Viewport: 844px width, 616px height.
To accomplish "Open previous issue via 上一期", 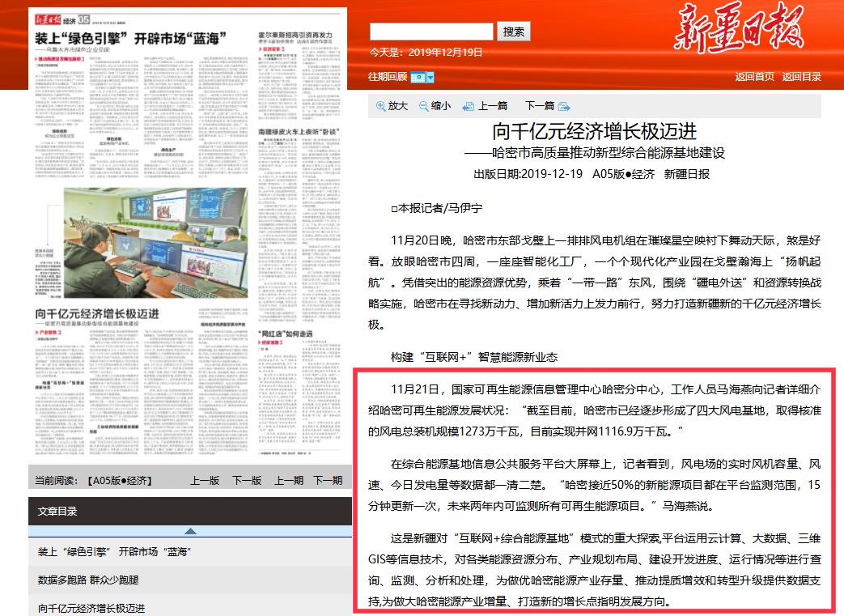I will pyautogui.click(x=287, y=480).
